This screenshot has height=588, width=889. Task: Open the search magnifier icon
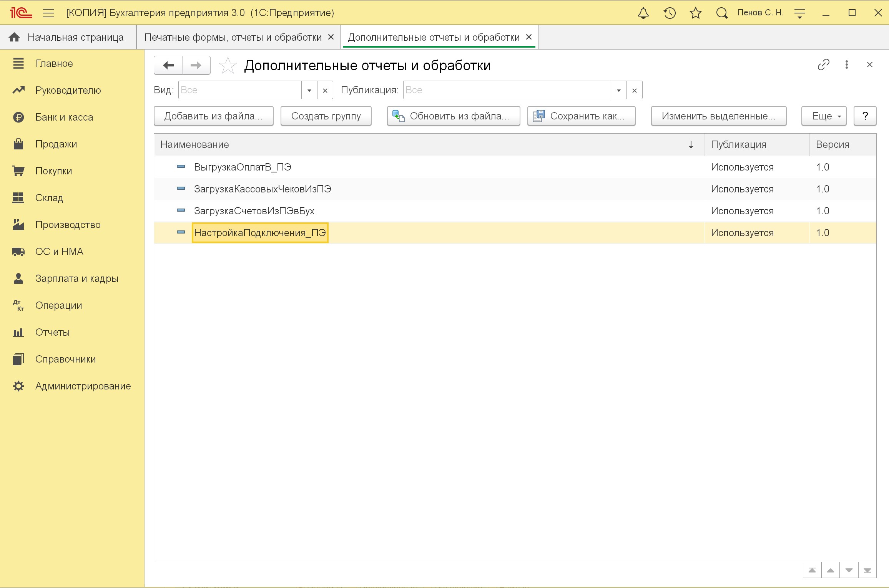click(722, 13)
